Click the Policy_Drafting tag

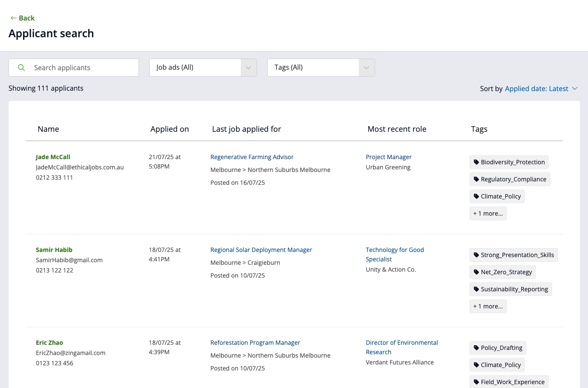497,348
